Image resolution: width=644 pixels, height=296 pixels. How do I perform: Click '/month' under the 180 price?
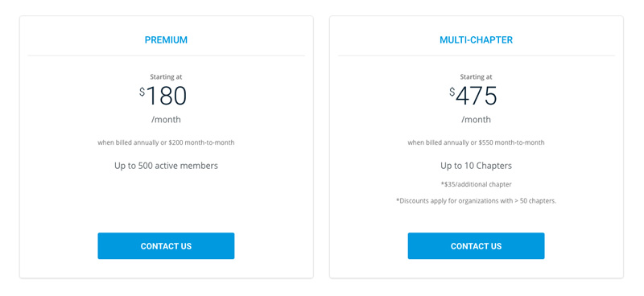166,120
